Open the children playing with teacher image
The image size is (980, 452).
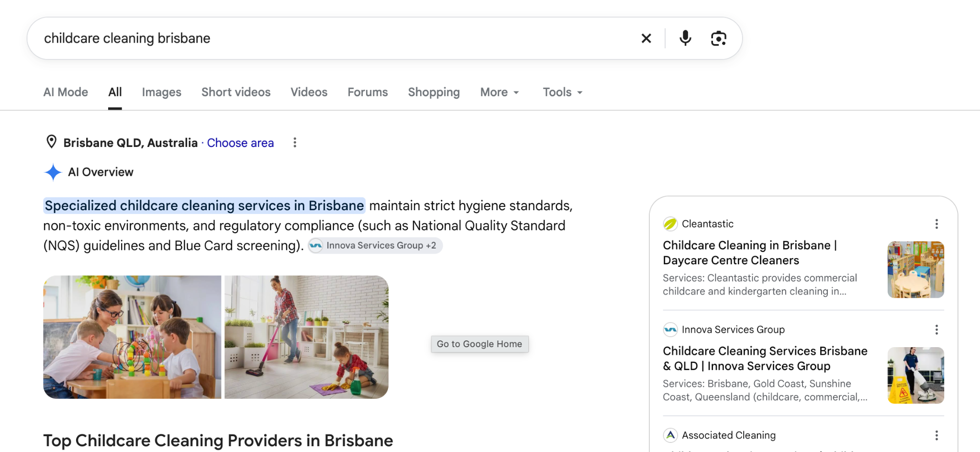coord(132,337)
